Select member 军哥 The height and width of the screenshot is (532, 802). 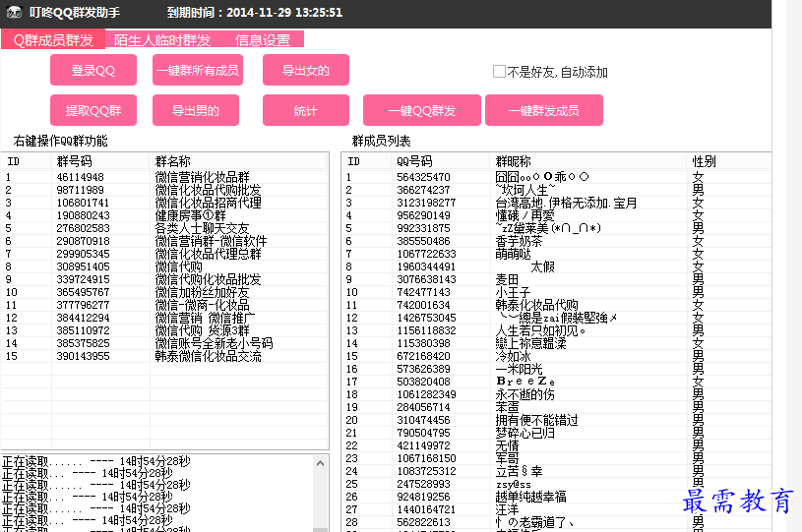(507, 458)
